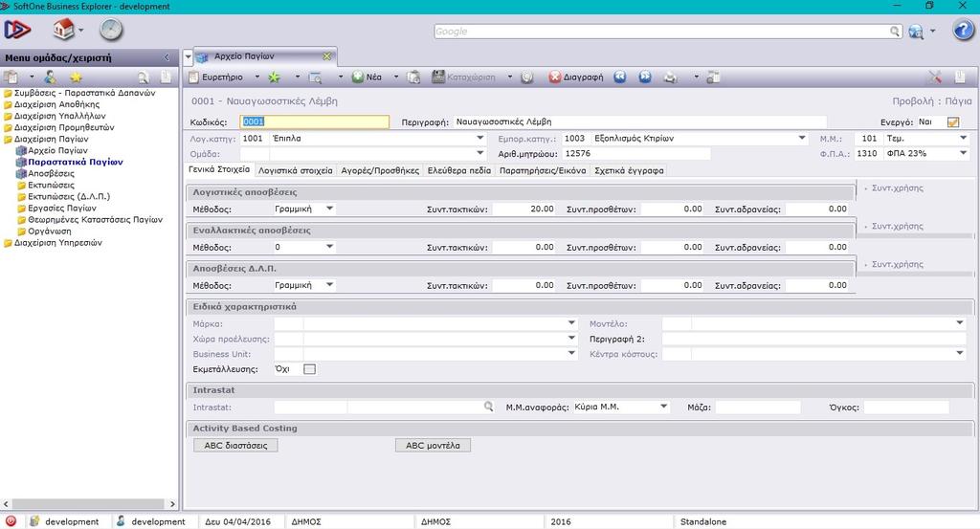Click menu panel horizontal scrollbar

click(87, 503)
